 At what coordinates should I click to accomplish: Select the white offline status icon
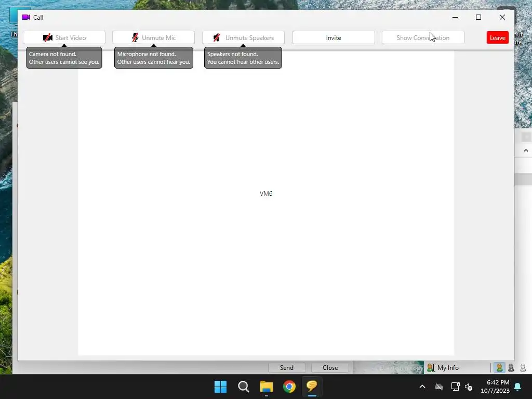[523, 367]
